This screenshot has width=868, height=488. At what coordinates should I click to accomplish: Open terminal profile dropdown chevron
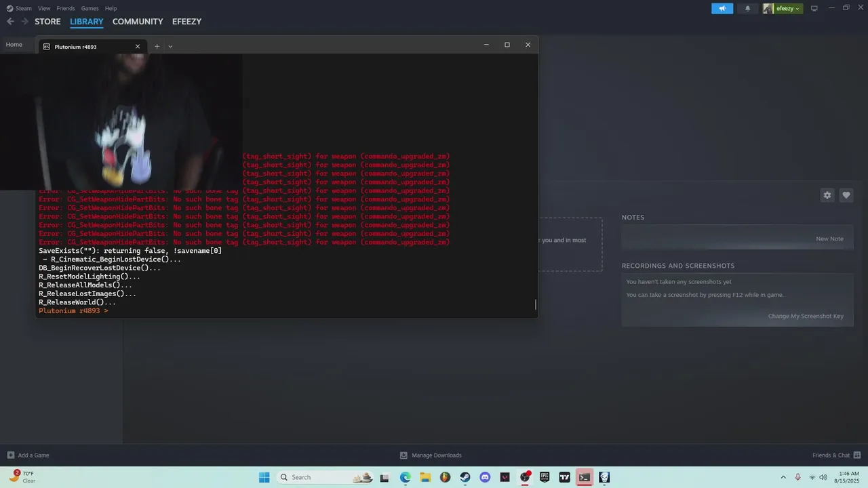[170, 46]
